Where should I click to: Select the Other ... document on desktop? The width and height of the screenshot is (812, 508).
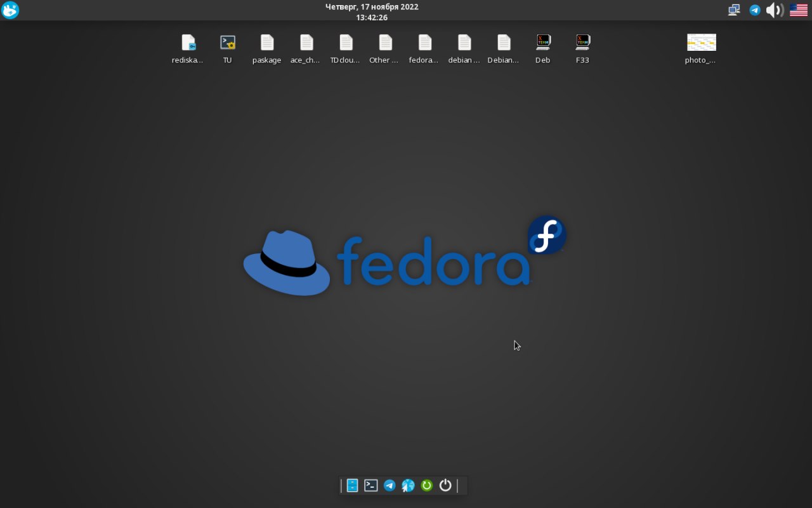pyautogui.click(x=384, y=50)
